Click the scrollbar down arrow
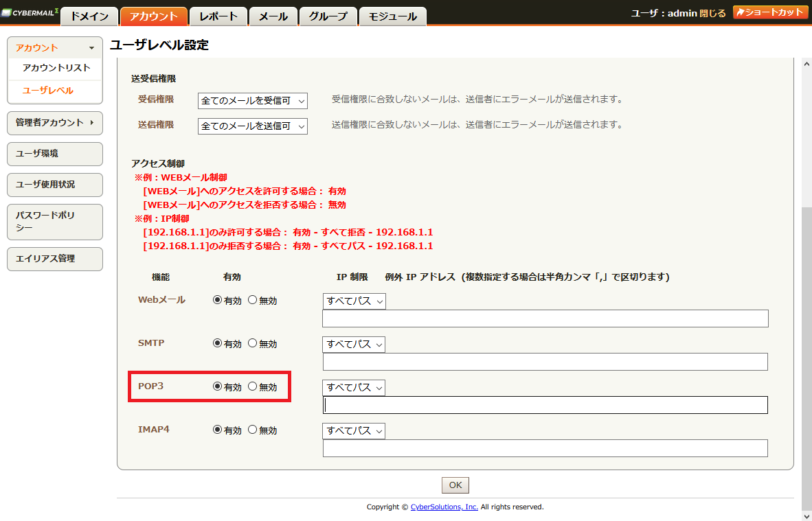This screenshot has height=521, width=812. tap(807, 516)
